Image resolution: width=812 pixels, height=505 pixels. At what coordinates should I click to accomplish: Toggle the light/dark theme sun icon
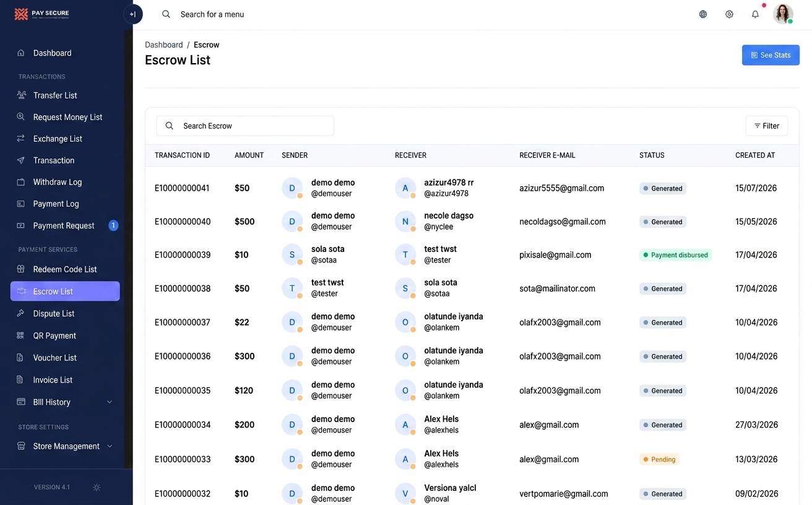click(97, 488)
